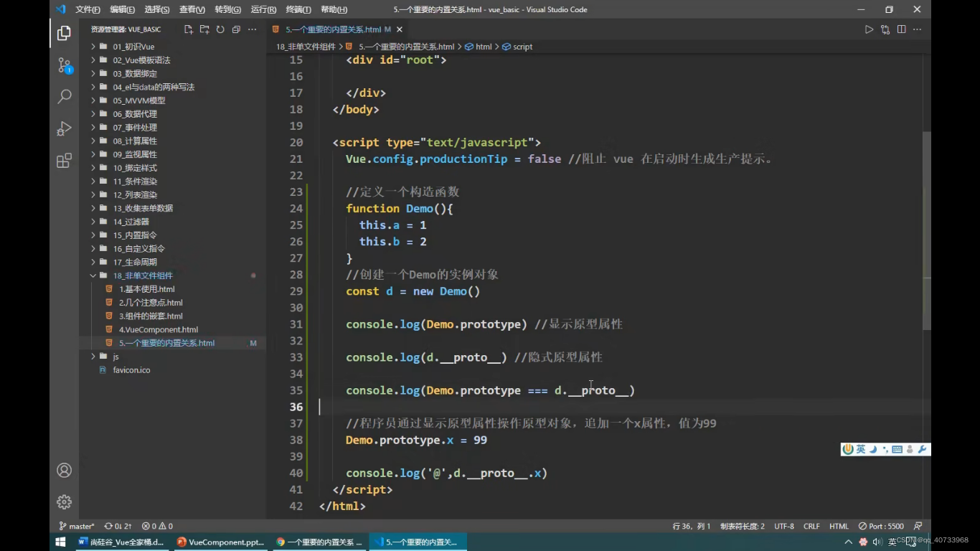Expand the 17_生命周期 folder
This screenshot has height=551, width=980.
click(x=172, y=263)
